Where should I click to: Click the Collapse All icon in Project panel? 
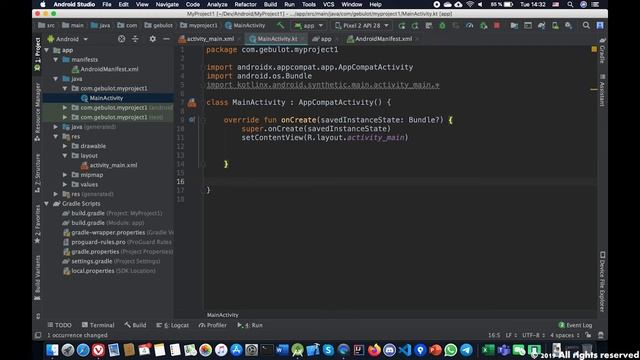[x=135, y=39]
